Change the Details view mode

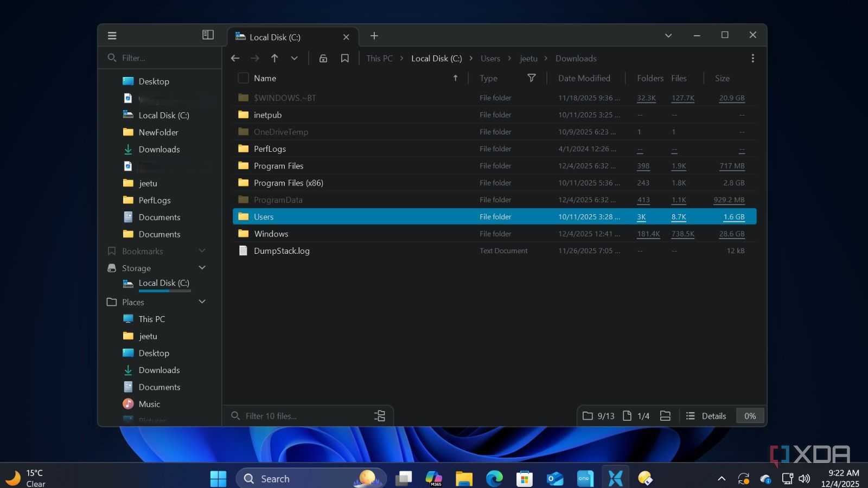[706, 416]
